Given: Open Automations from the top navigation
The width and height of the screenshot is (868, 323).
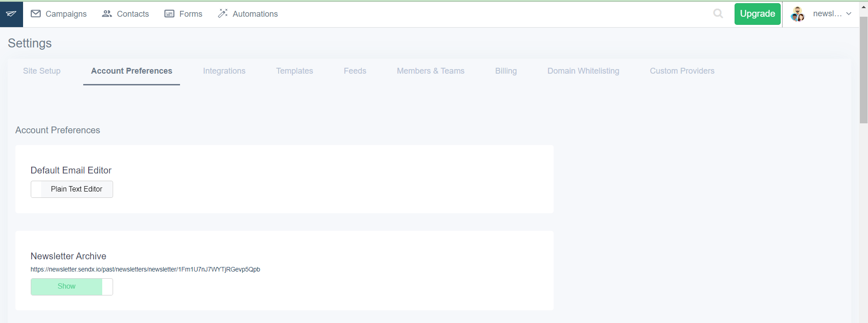Looking at the screenshot, I should pos(248,14).
